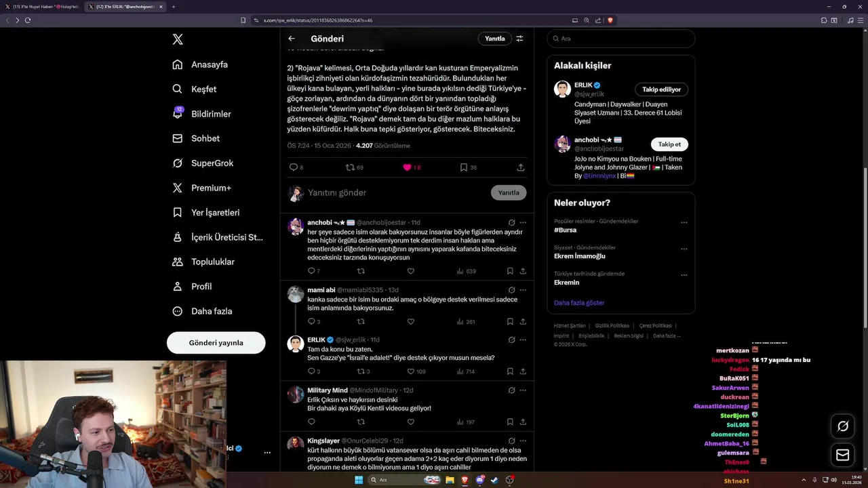868x488 pixels.
Task: Open Topluluklar communities
Action: click(203, 262)
